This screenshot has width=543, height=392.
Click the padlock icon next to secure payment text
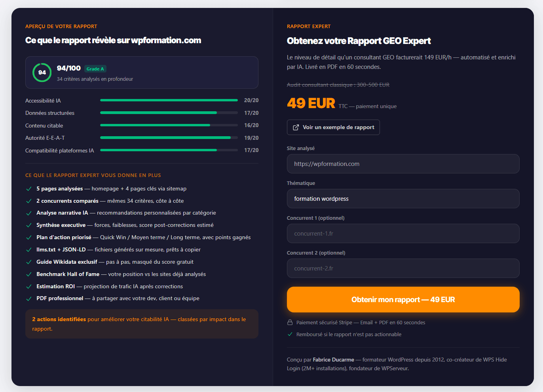tap(289, 322)
